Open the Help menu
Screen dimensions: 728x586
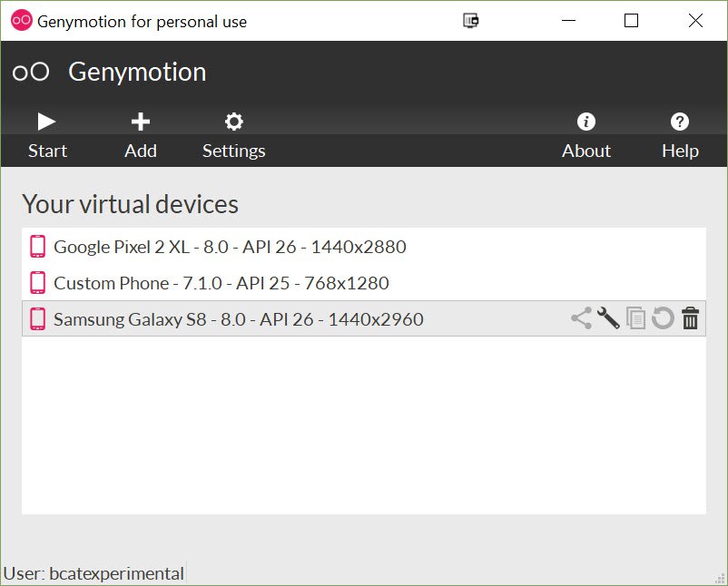[680, 135]
